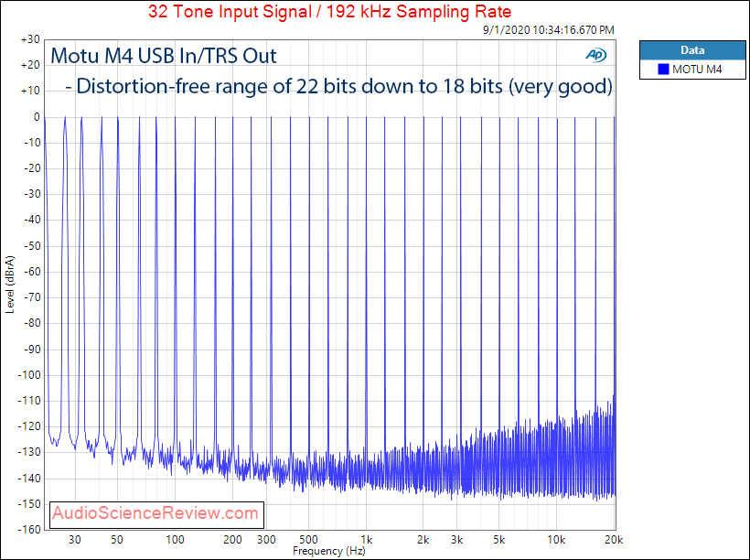Click the blue MOTU M4 legend swatch

(663, 70)
